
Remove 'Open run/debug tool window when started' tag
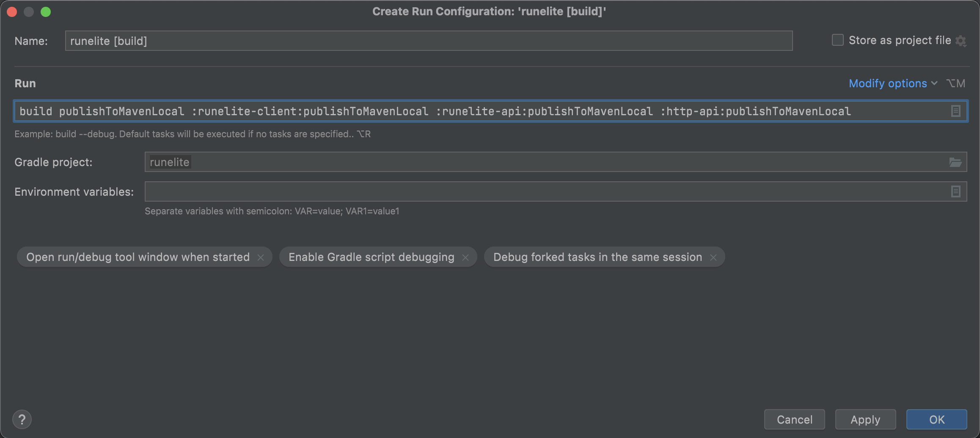[x=261, y=258]
